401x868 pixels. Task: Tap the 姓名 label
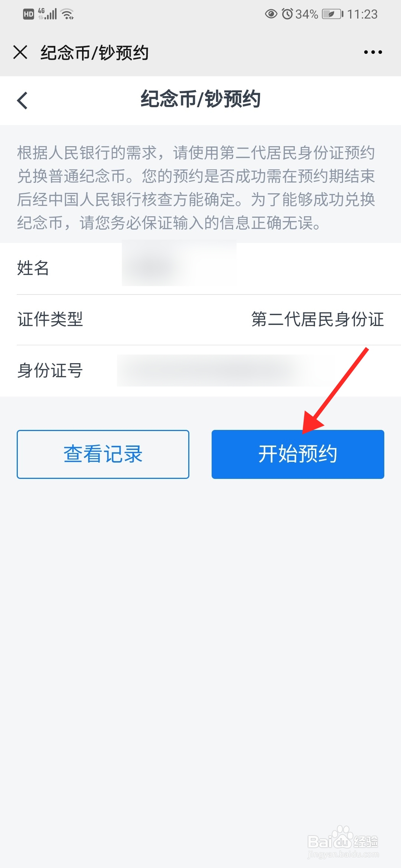pos(33,268)
